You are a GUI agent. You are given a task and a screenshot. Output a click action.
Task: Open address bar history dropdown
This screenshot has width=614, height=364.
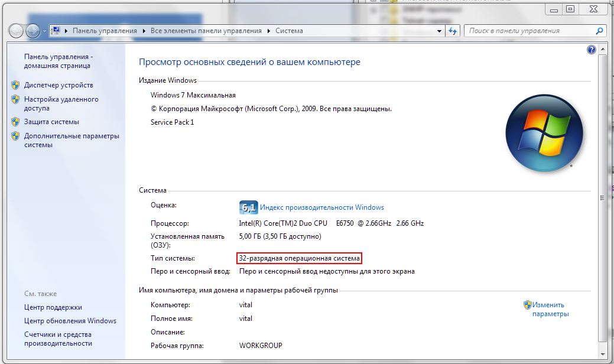(439, 31)
